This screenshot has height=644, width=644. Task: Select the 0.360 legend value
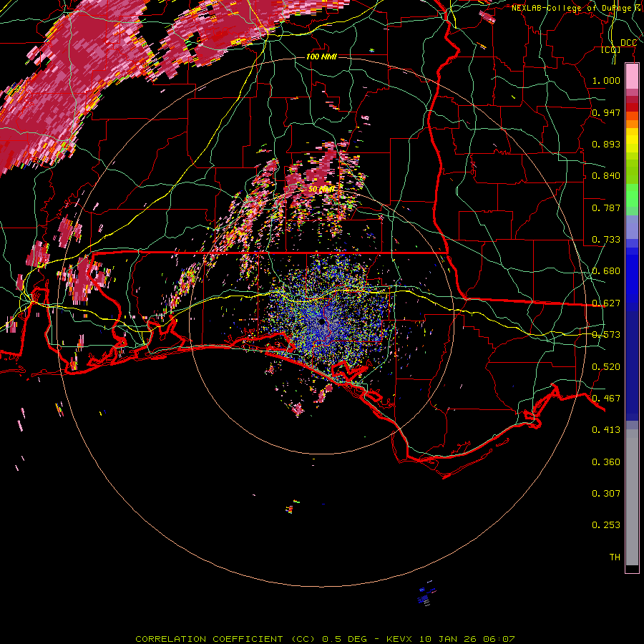tap(606, 462)
